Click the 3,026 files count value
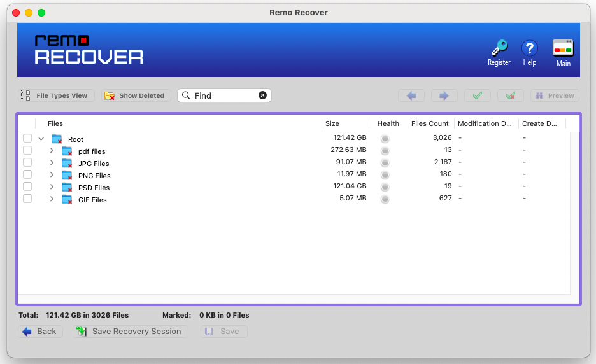Viewport: 596px width, 364px height. tap(442, 137)
